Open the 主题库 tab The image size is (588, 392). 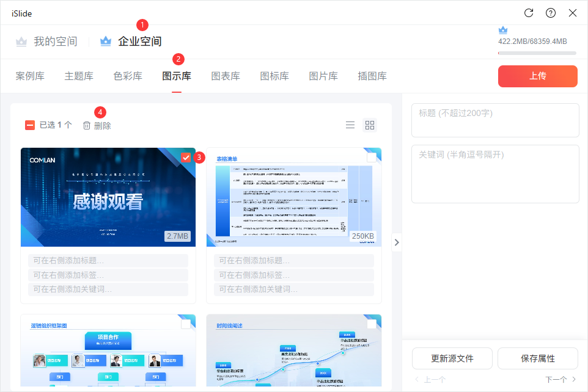point(79,76)
